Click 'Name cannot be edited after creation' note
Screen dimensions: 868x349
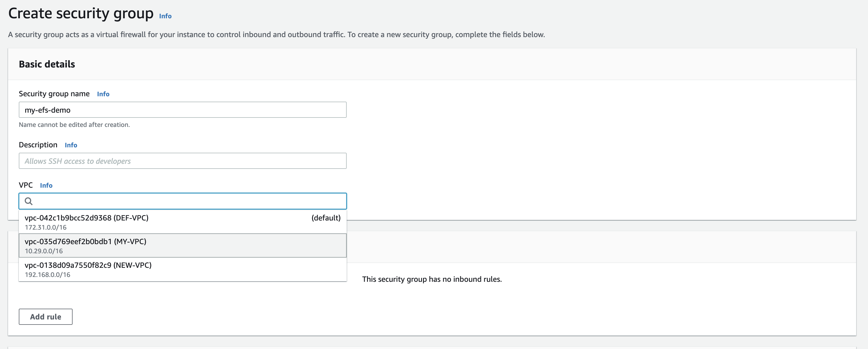pos(74,125)
